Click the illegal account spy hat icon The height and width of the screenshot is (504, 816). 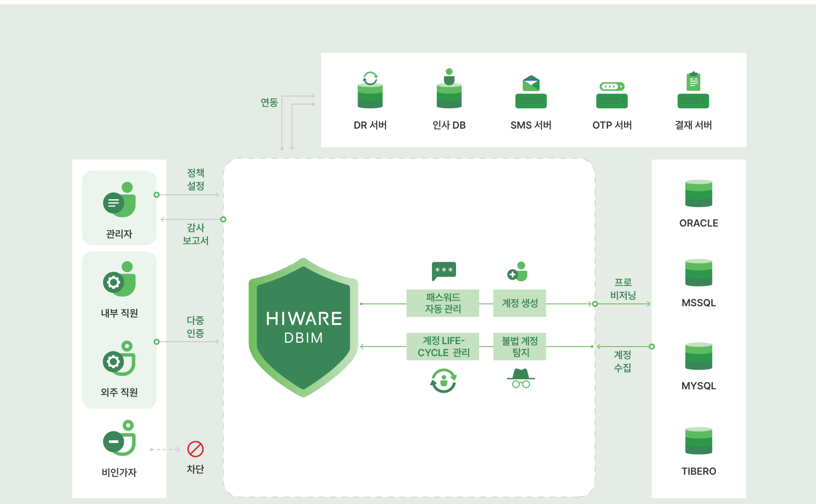point(521,378)
